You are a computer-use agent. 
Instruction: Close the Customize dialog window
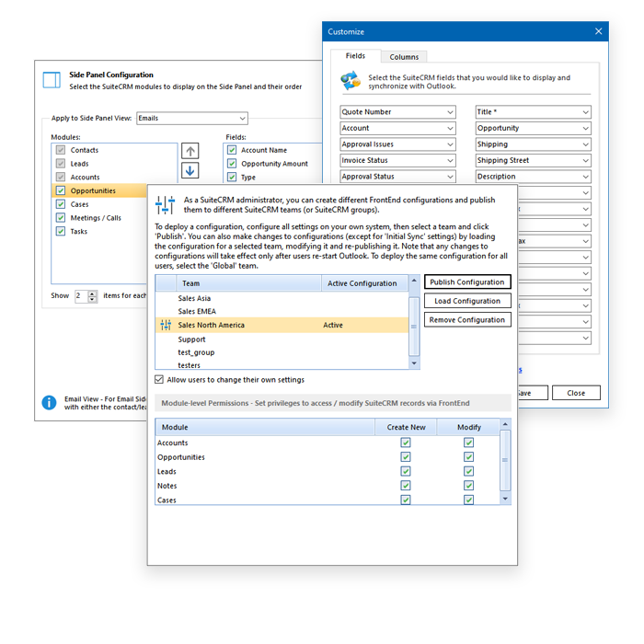point(599,31)
